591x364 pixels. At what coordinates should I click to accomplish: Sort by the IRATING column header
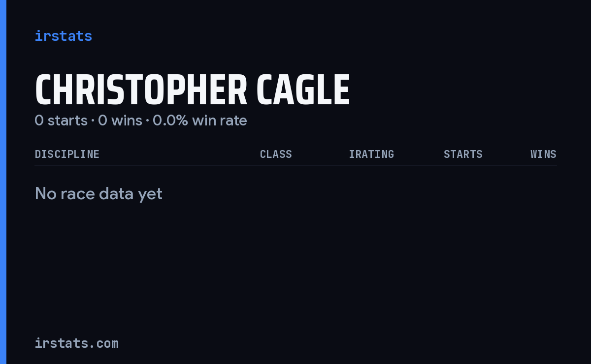click(x=371, y=154)
